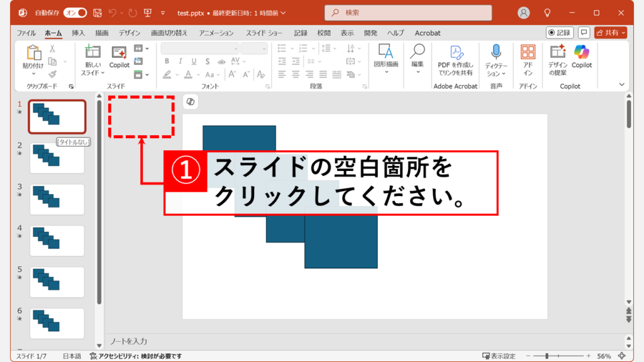
Task: Open 表示設定 display settings
Action: 499,356
